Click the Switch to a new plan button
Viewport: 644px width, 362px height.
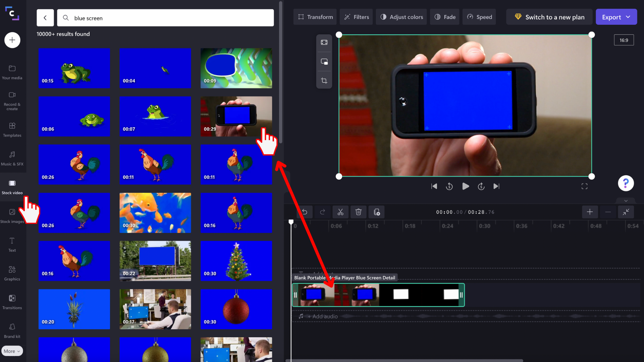tap(549, 17)
